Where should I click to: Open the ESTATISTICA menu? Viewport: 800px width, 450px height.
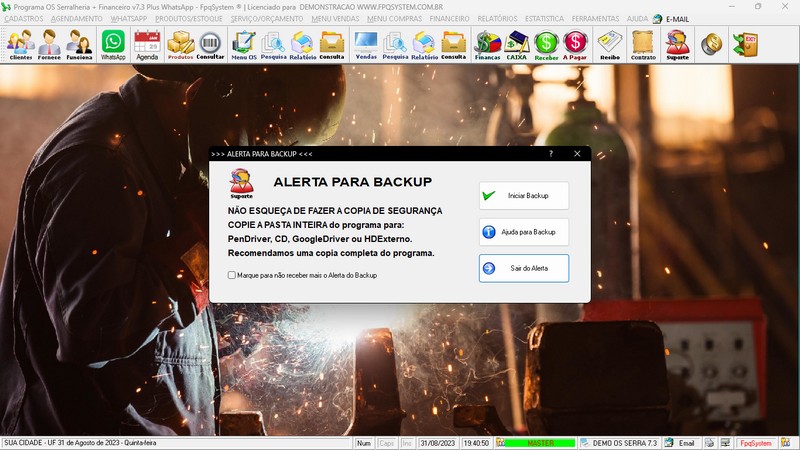tap(544, 18)
